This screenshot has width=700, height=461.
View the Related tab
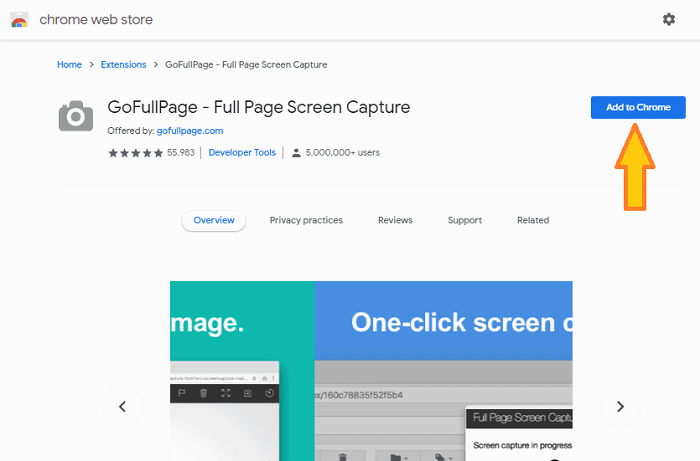click(533, 220)
